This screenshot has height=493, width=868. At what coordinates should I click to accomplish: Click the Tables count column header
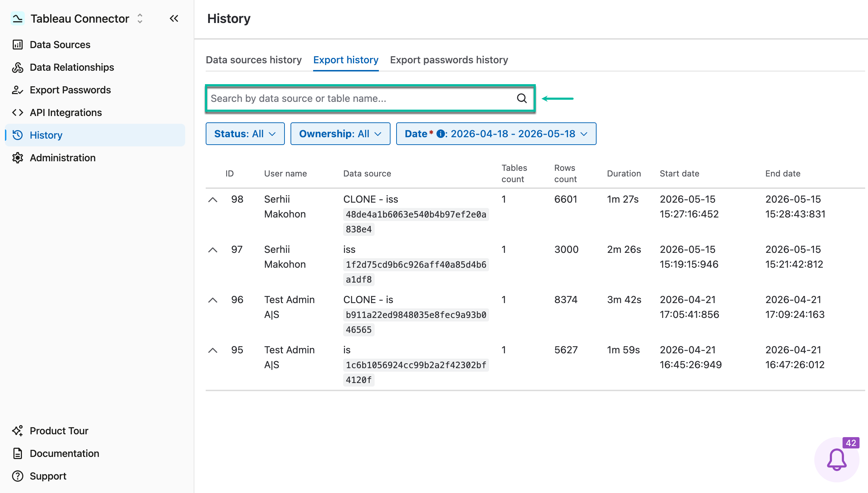pyautogui.click(x=514, y=173)
